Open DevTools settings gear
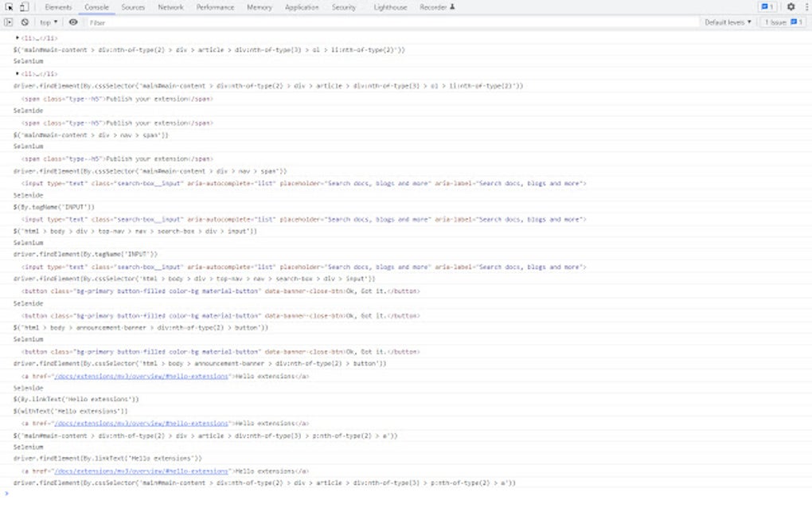Viewport: 812px width, 508px height. [x=791, y=6]
